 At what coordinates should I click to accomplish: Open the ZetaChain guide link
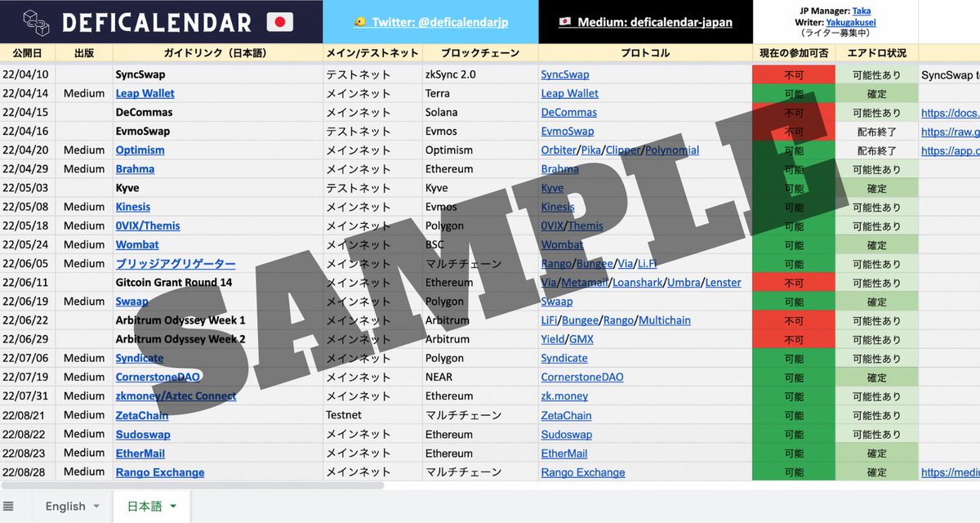pyautogui.click(x=142, y=415)
